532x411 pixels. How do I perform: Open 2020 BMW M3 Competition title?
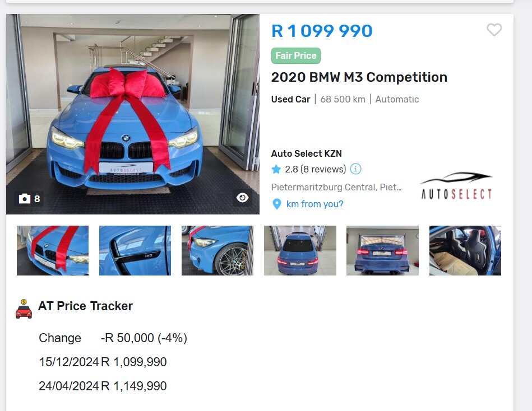pyautogui.click(x=359, y=77)
